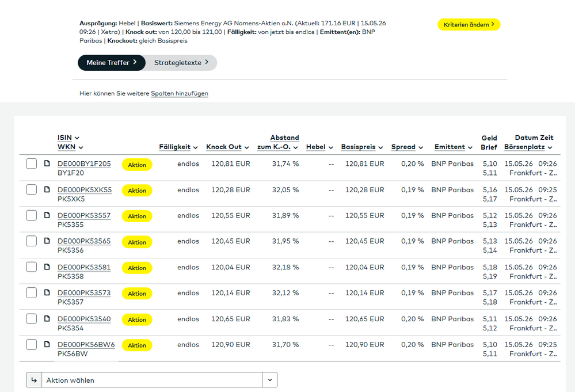This screenshot has width=575, height=392.
Task: Click Abstand value 31,70 %
Action: click(285, 344)
